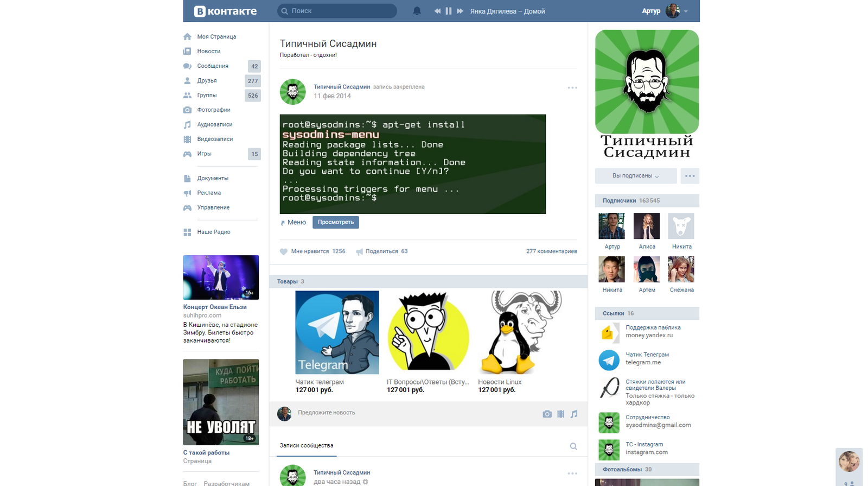Image resolution: width=868 pixels, height=486 pixels.
Task: Open the Артур profile dropdown arrow
Action: coord(686,11)
